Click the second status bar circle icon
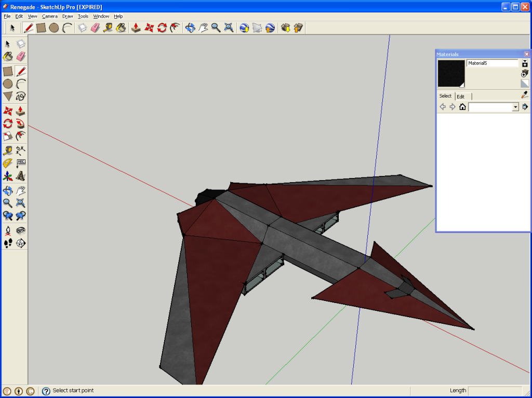This screenshot has width=532, height=398. click(19, 391)
